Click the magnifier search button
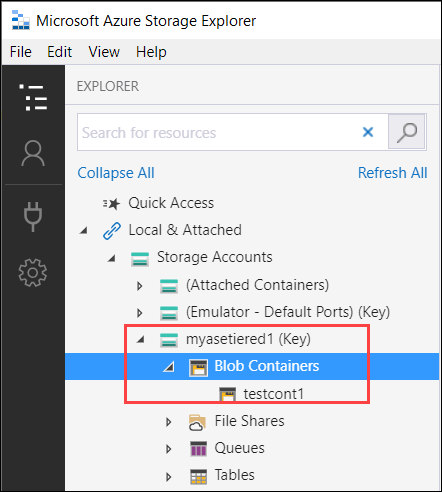Viewport: 442px width, 492px height. click(407, 132)
